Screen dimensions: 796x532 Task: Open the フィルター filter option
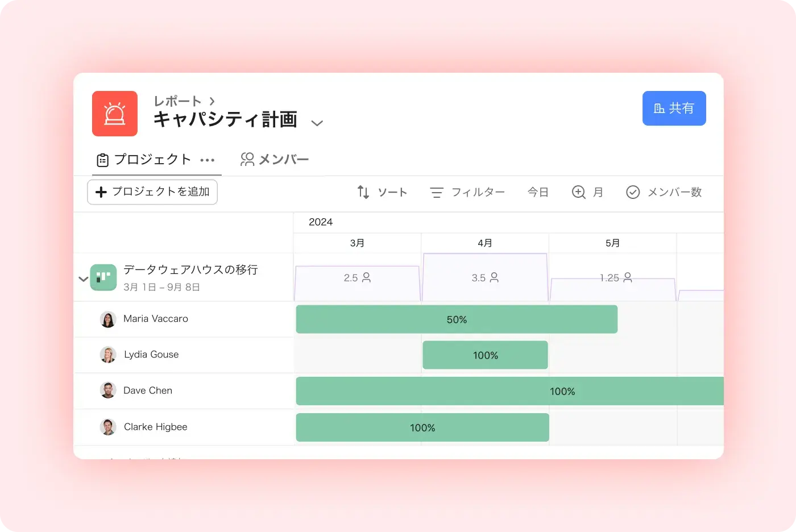coord(467,192)
